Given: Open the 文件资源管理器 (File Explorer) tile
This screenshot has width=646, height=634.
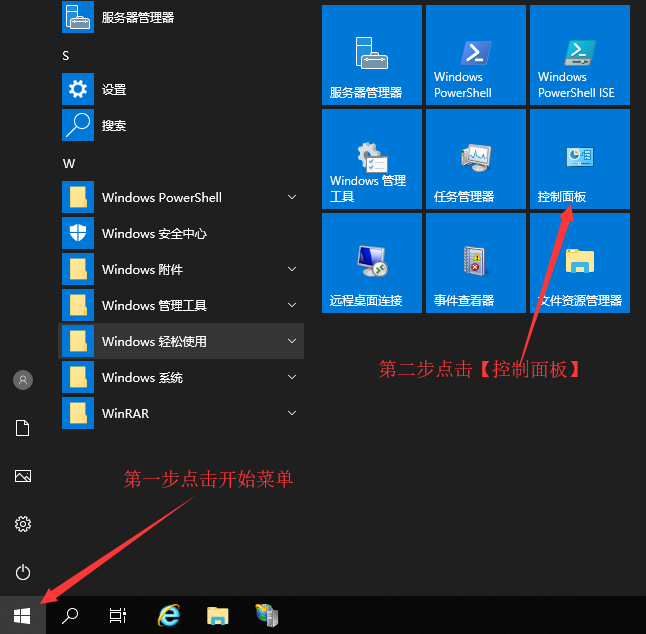Looking at the screenshot, I should (579, 264).
